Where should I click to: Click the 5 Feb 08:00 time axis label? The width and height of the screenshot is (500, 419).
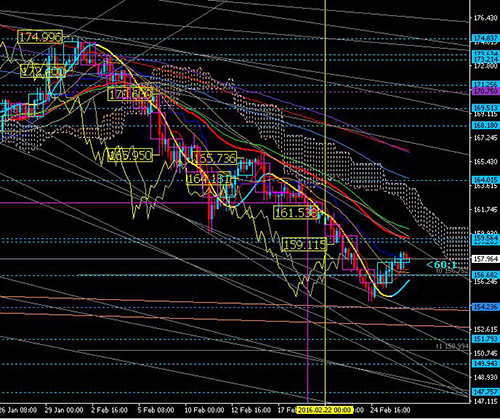pyautogui.click(x=156, y=410)
